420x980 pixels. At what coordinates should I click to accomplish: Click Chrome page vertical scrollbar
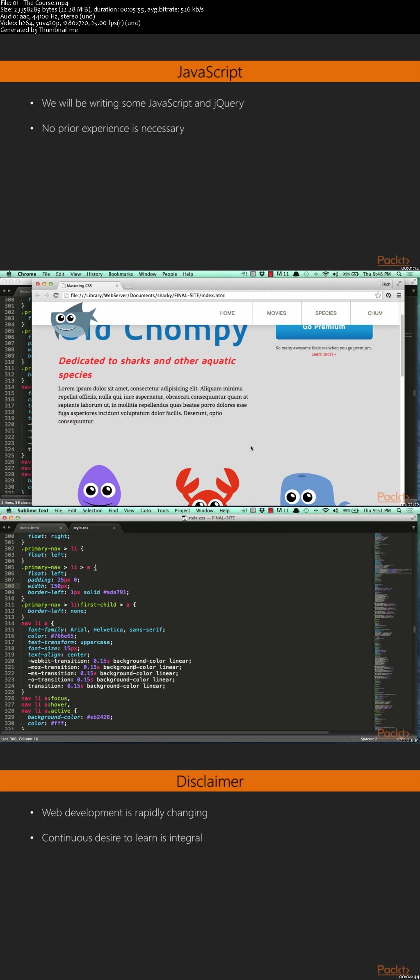coord(402,346)
